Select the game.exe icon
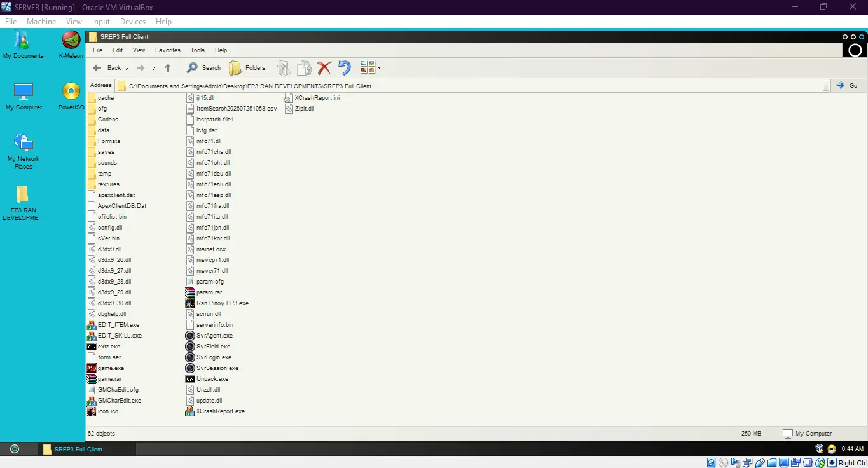The image size is (868, 468). [92, 368]
